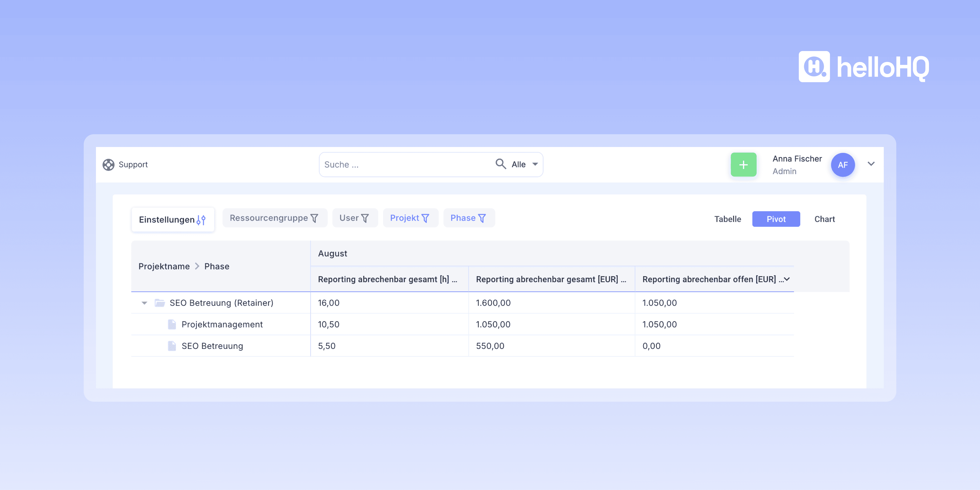Expand the user account menu chevron

pos(871,164)
